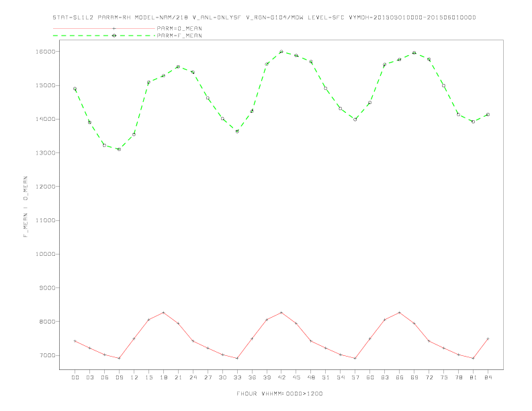Select the PARM=O_MEAN legend label

[x=179, y=28]
